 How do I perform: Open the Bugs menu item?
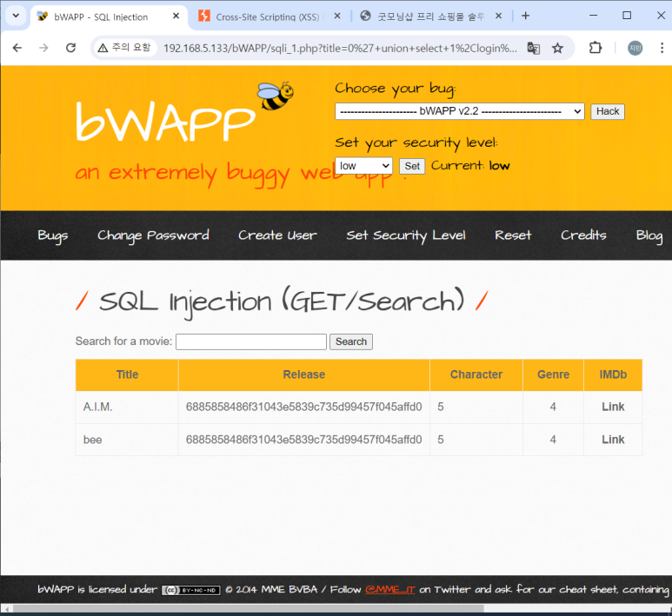pyautogui.click(x=53, y=235)
